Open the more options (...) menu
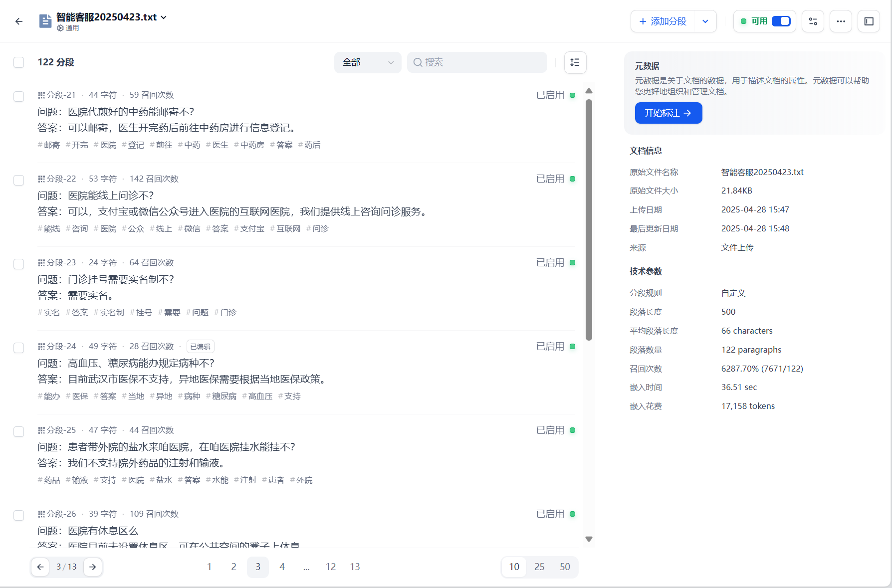Screen dimensions: 892x588 [841, 21]
